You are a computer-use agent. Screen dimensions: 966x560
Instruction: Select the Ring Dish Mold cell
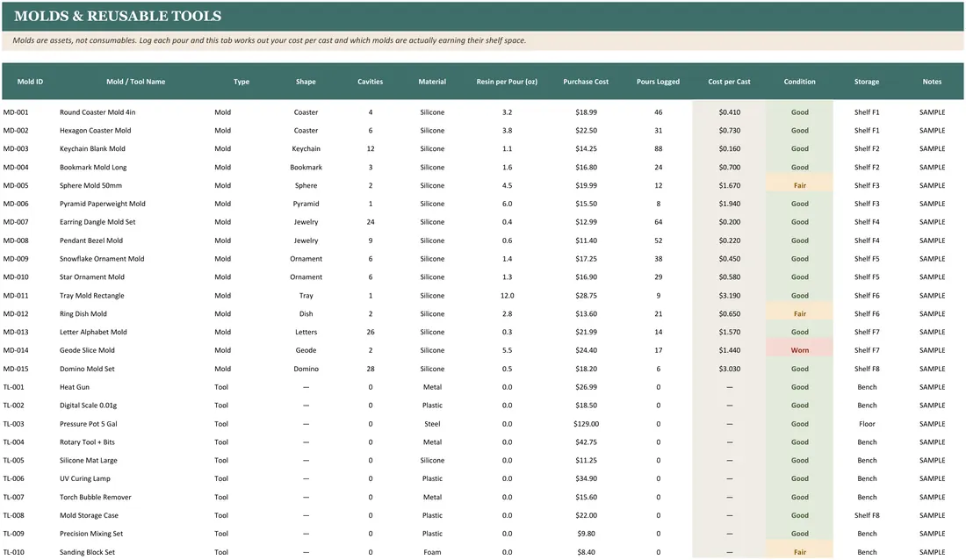(x=83, y=313)
